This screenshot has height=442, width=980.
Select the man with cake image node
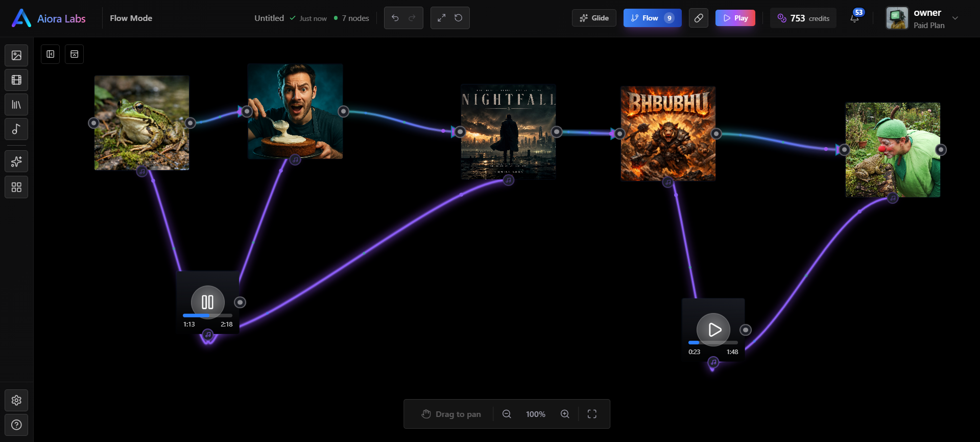[295, 111]
